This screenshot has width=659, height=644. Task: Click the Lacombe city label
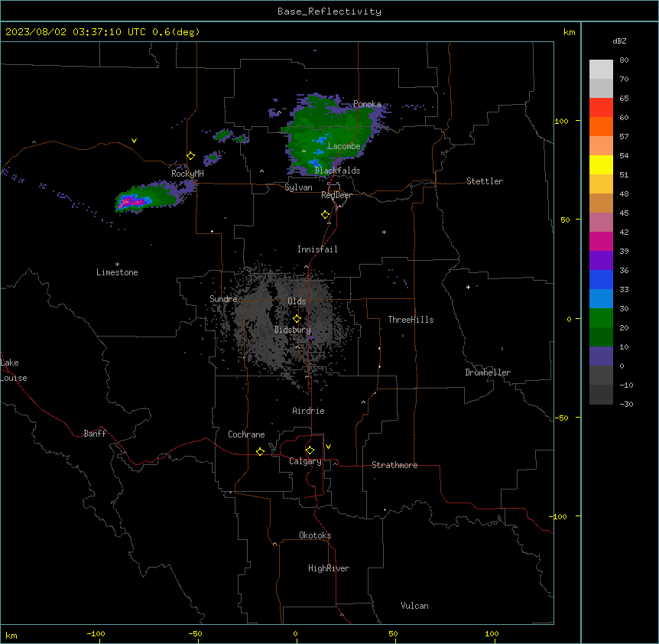(x=344, y=146)
